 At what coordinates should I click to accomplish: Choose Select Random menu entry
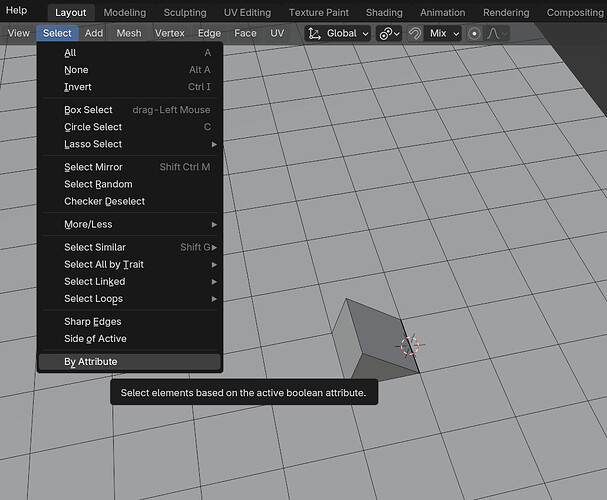pos(130,184)
